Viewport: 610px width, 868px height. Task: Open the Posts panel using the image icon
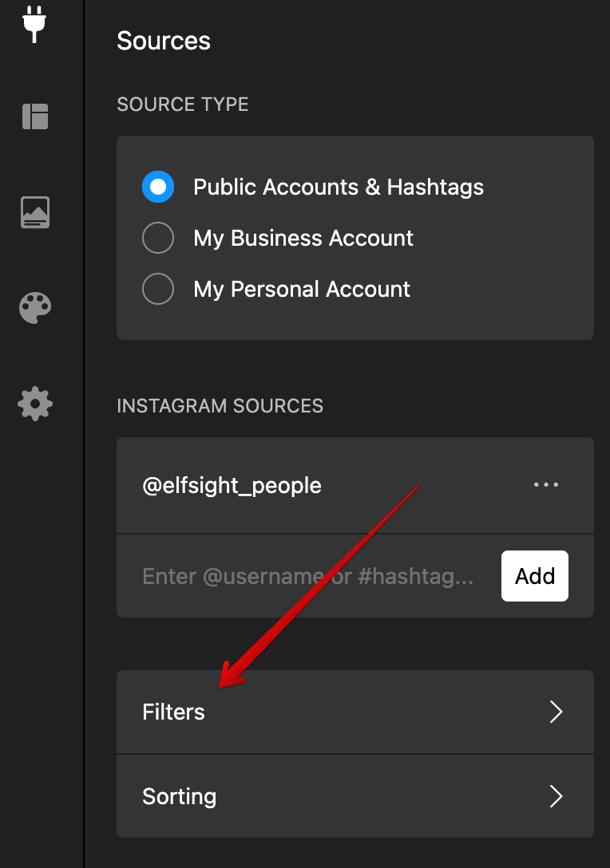tap(34, 212)
